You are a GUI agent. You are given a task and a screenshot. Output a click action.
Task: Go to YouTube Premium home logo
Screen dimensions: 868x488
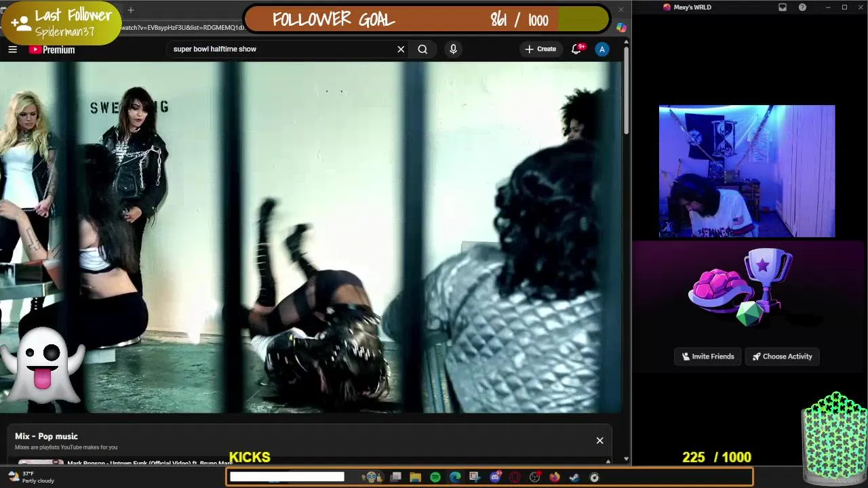(x=52, y=49)
